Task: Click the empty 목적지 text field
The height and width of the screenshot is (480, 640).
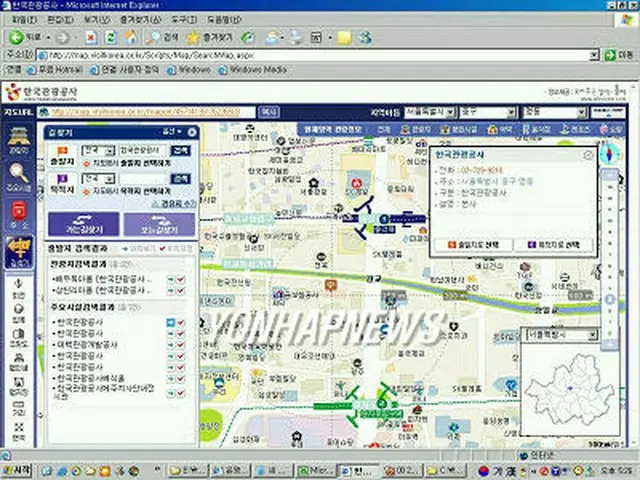Action: click(143, 178)
